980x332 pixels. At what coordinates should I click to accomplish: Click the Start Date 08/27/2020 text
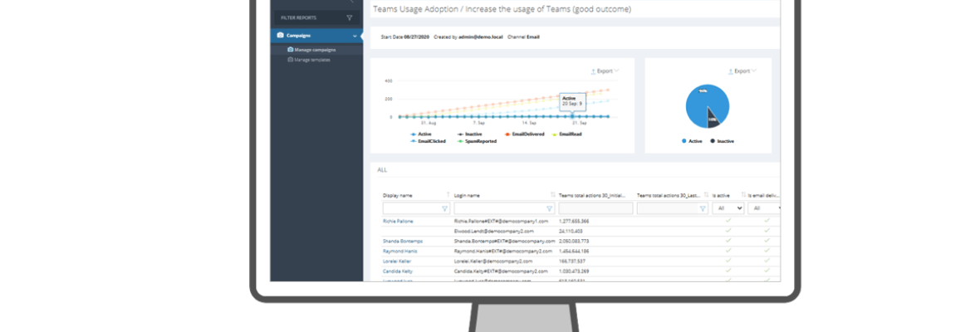tap(404, 37)
